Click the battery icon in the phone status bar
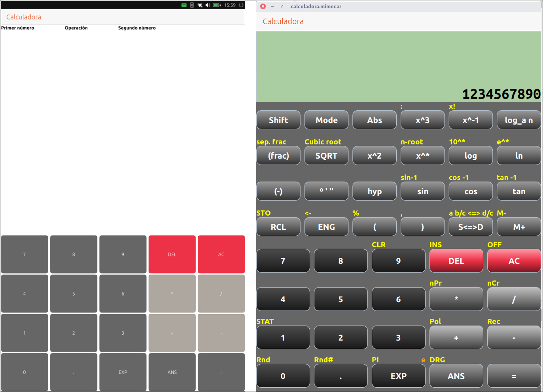543x392 pixels. coord(217,5)
